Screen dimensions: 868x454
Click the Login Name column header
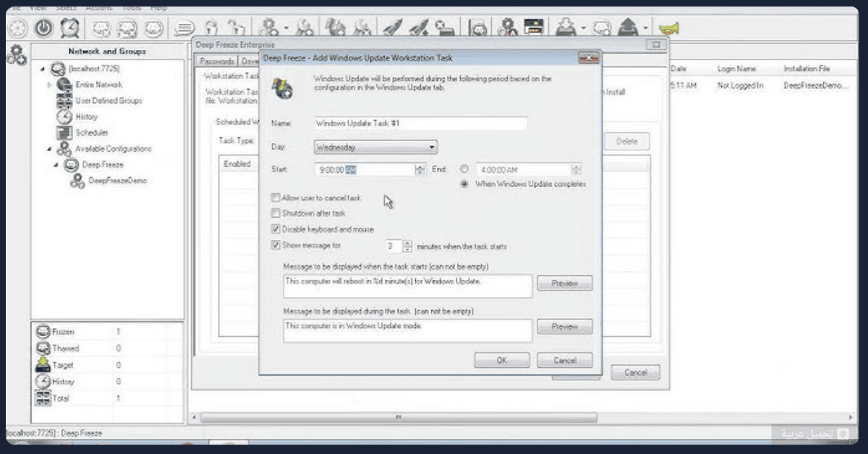[736, 69]
